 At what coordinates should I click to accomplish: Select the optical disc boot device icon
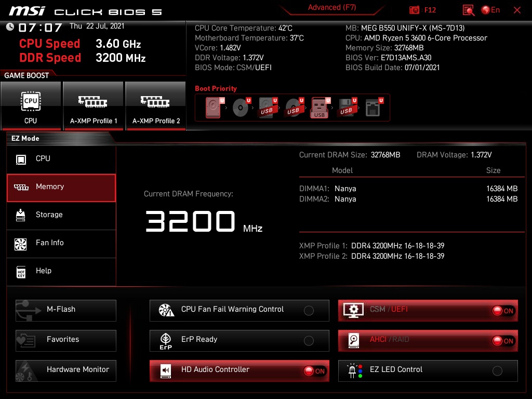241,108
